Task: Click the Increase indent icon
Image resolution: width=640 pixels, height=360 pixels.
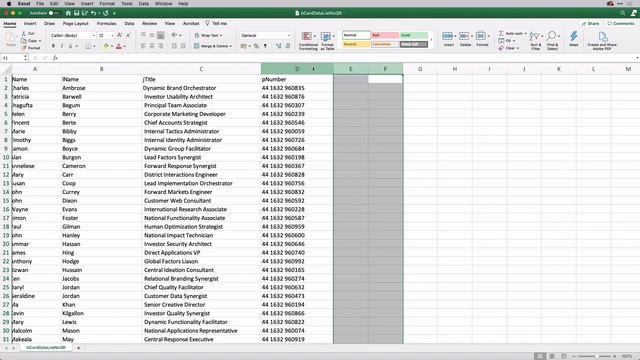Action: (183, 46)
